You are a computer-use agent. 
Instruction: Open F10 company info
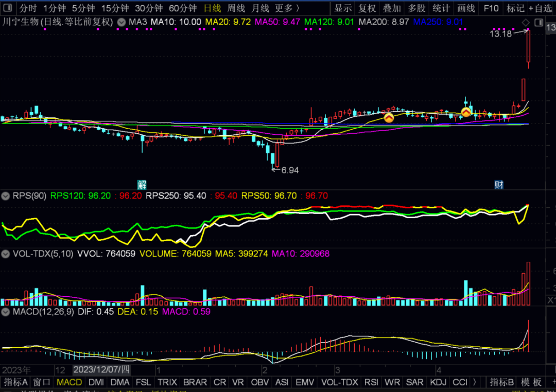(491, 8)
